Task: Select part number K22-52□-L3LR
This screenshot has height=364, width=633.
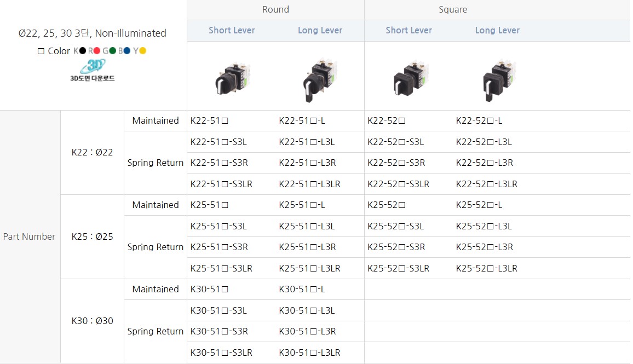Action: (x=486, y=184)
